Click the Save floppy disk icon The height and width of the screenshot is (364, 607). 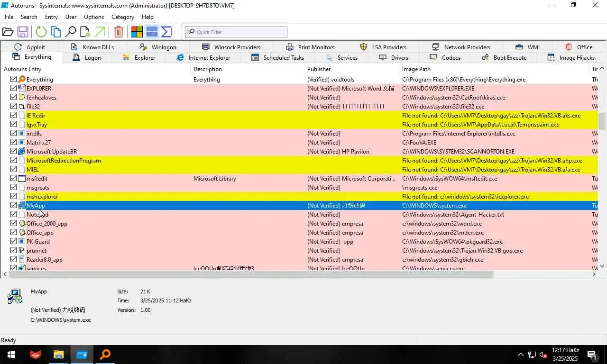click(22, 32)
